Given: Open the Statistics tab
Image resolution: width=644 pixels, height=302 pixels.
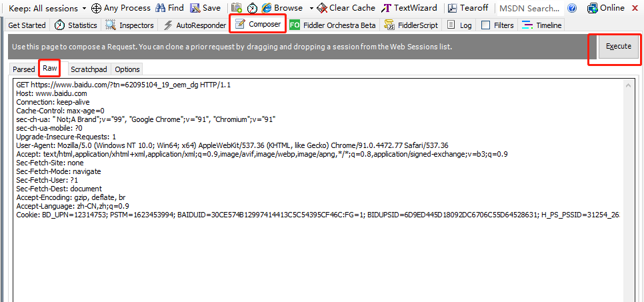Looking at the screenshot, I should pos(76,25).
